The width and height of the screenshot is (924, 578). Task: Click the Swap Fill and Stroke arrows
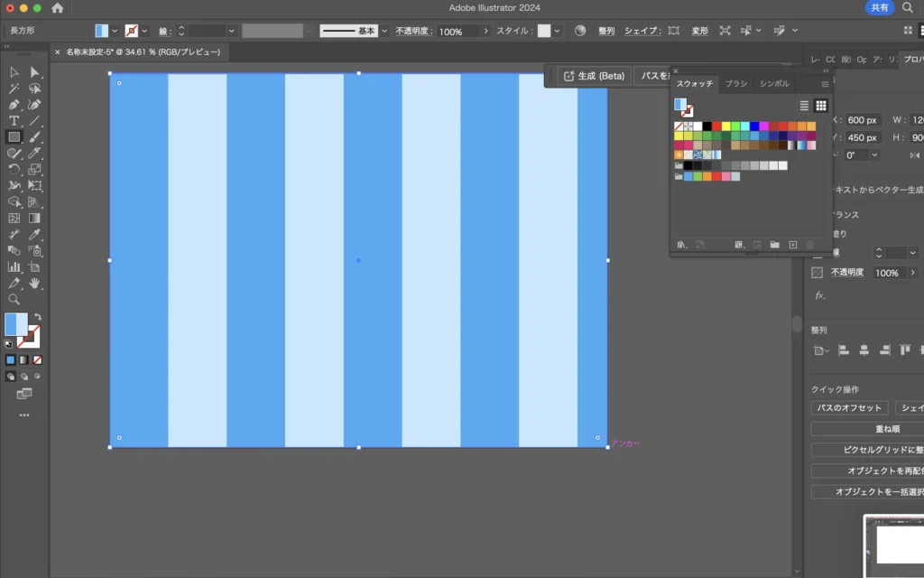[x=37, y=317]
